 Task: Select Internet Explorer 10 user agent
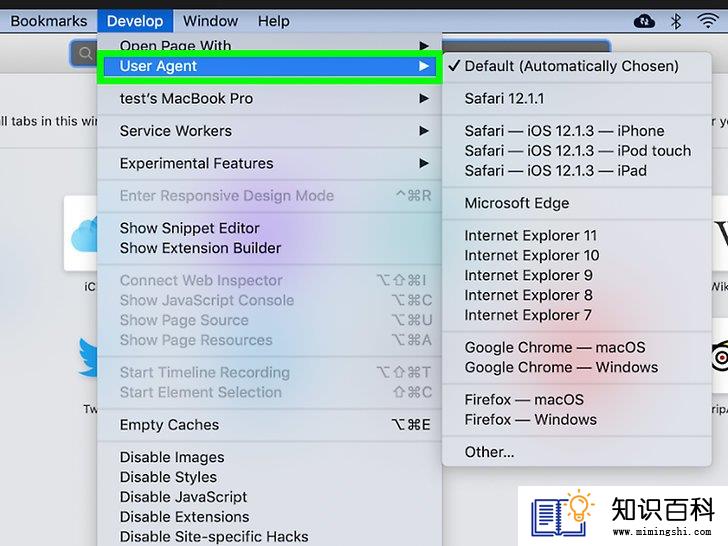577,255
